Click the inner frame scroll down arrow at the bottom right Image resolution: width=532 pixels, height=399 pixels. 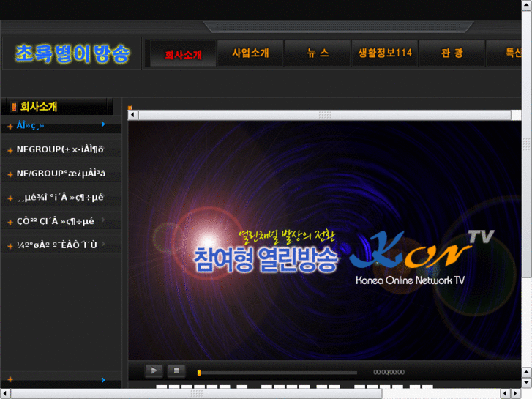(x=527, y=382)
